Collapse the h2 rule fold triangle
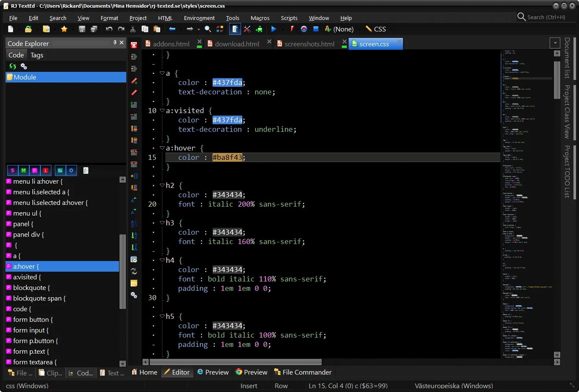The width and height of the screenshot is (579, 392). click(162, 185)
